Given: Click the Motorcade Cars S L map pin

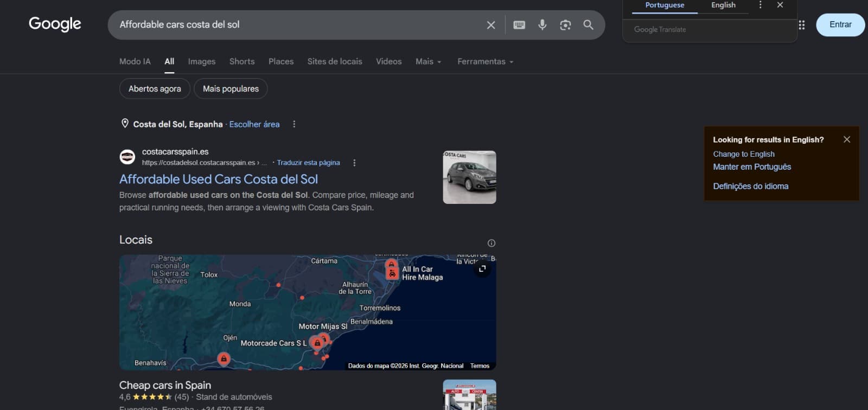Looking at the screenshot, I should click(317, 342).
